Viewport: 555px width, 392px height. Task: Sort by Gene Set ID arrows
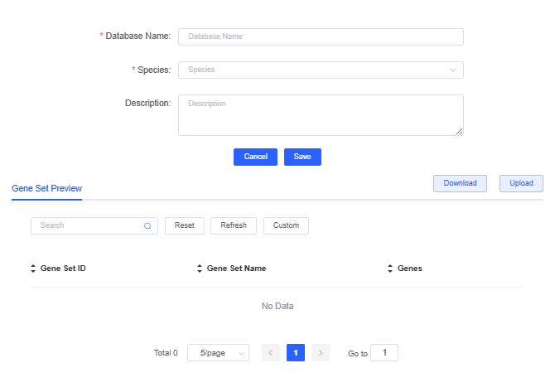click(x=33, y=269)
